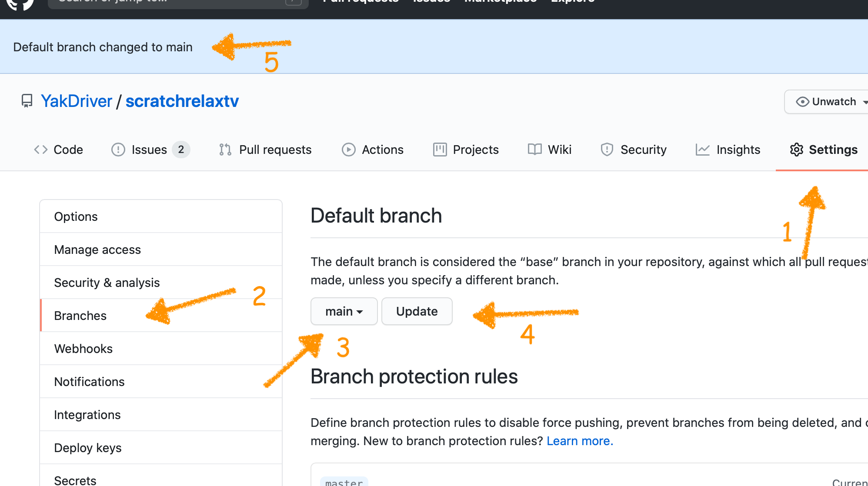Expand the main branch selector dropdown
The height and width of the screenshot is (486, 868).
[x=344, y=311]
